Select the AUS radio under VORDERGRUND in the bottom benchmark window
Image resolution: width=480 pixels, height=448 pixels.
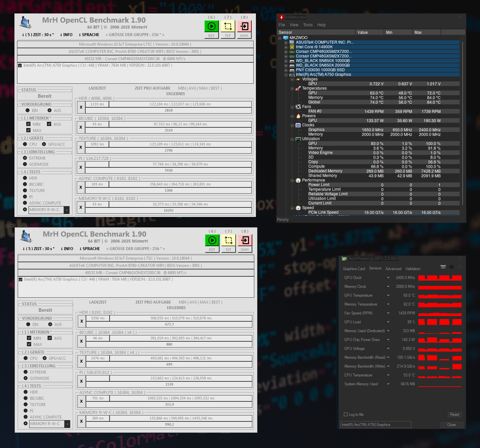(x=50, y=324)
